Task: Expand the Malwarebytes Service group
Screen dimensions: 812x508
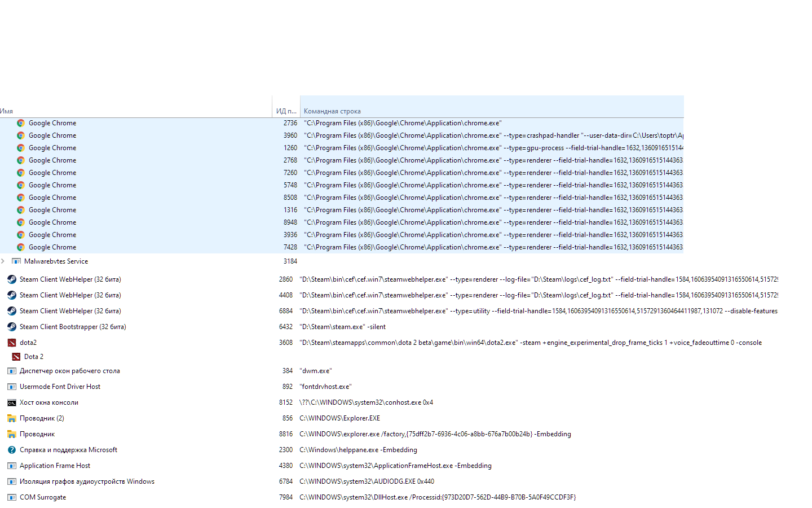Action: tap(3, 261)
